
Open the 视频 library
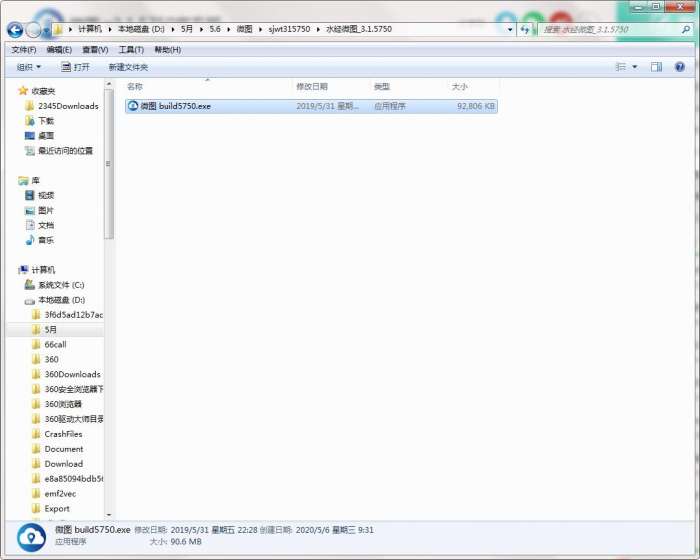(39, 195)
